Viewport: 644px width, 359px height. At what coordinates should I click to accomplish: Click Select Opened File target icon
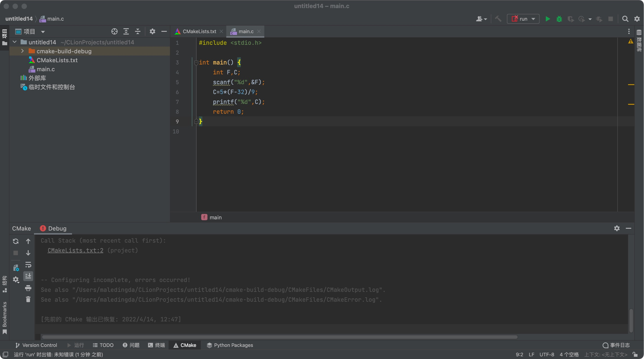coord(114,31)
